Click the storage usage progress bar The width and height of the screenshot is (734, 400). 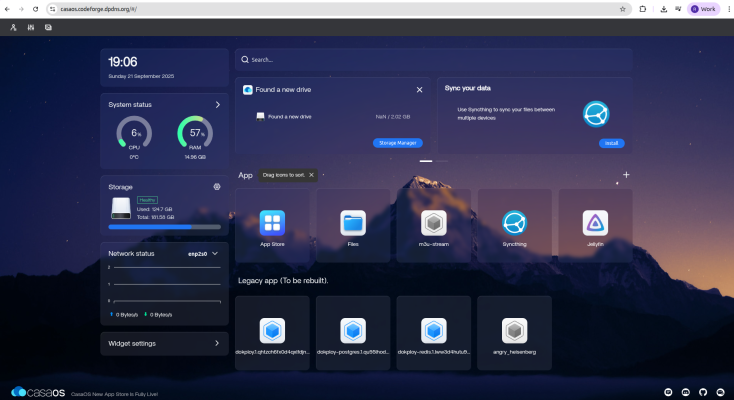[x=164, y=227]
